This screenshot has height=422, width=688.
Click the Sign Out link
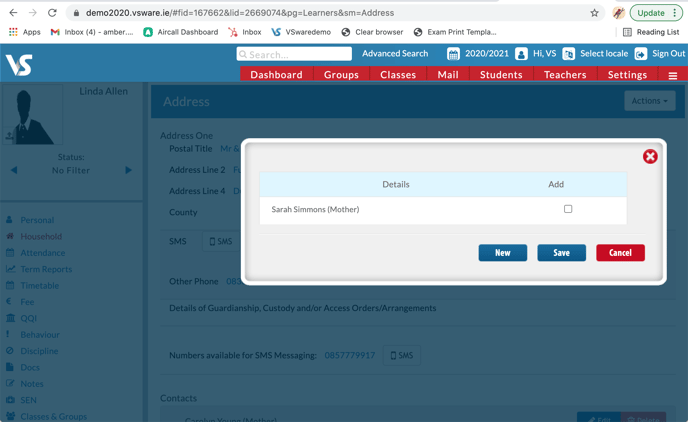click(x=668, y=54)
